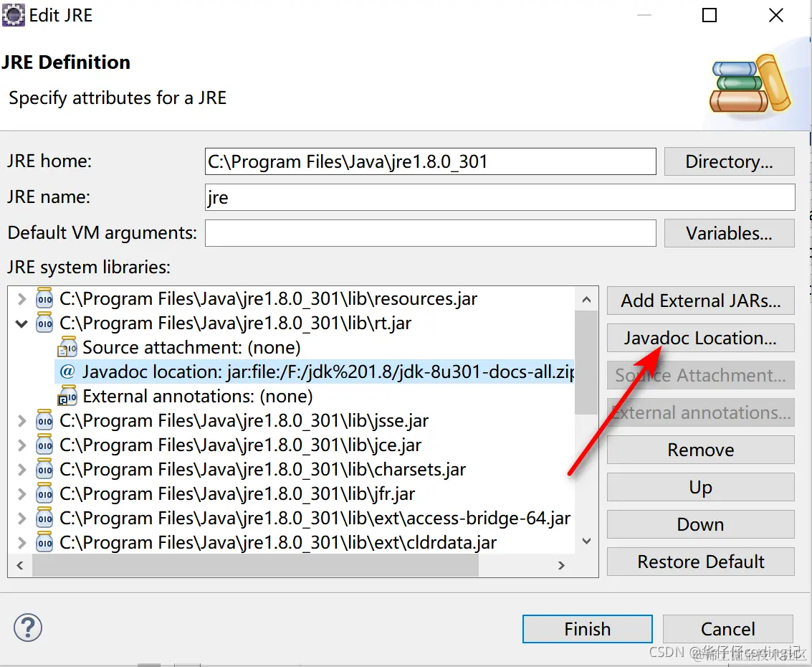Expand the cldrdata.jar tree node
Viewport: 812px width, 667px height.
click(x=22, y=543)
